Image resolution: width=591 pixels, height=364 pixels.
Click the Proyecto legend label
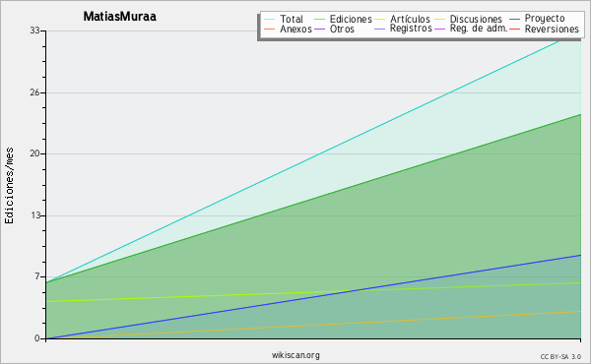[x=545, y=19]
